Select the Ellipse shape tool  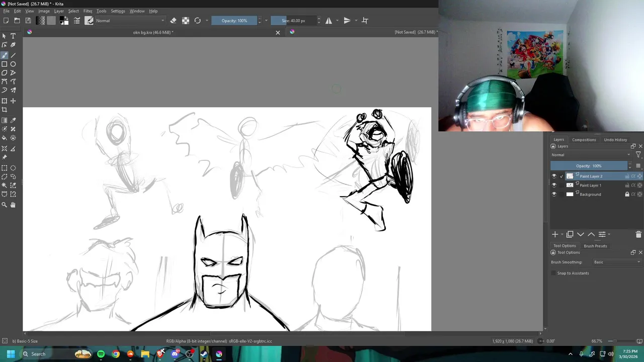coord(13,64)
